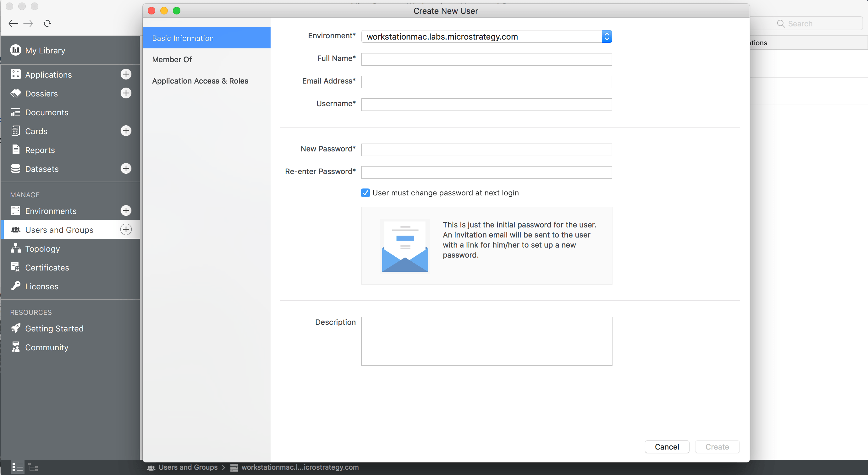
Task: Click the Cancel button
Action: tap(667, 447)
